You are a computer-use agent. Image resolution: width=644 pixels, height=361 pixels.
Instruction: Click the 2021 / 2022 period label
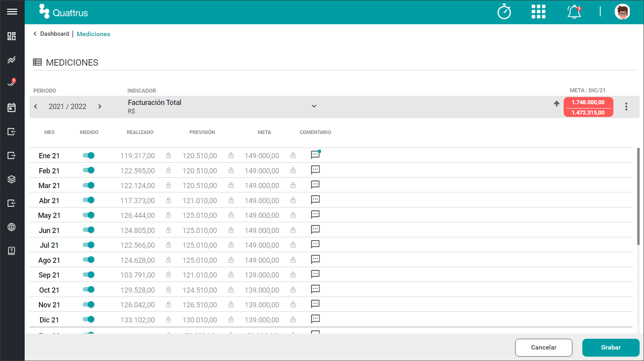pos(68,107)
